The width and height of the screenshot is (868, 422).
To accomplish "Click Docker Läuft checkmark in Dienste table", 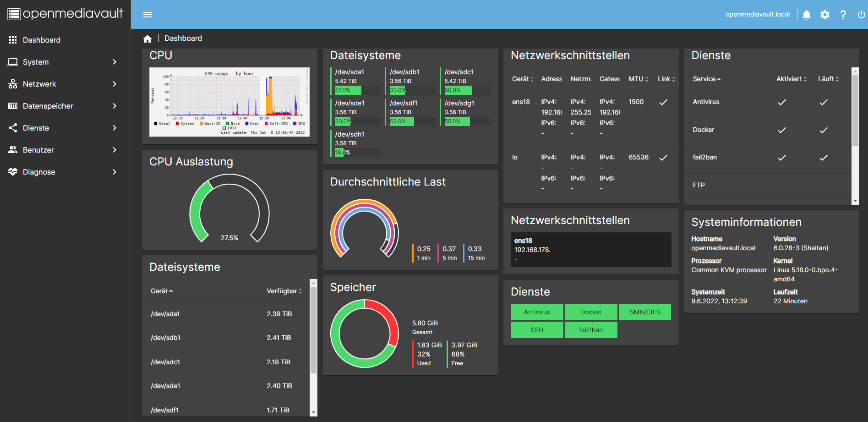I will pos(824,130).
